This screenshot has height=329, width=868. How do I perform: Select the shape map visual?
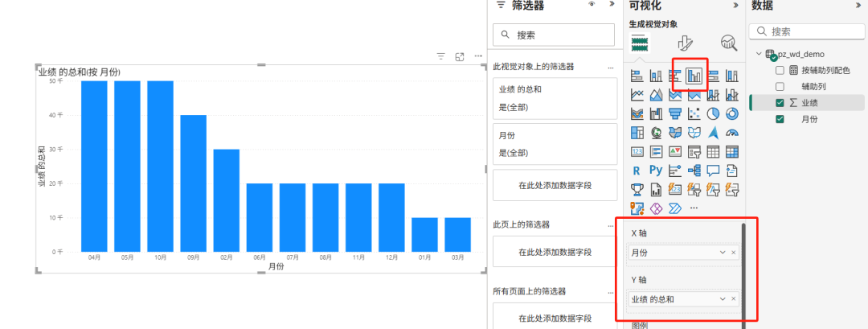(694, 133)
